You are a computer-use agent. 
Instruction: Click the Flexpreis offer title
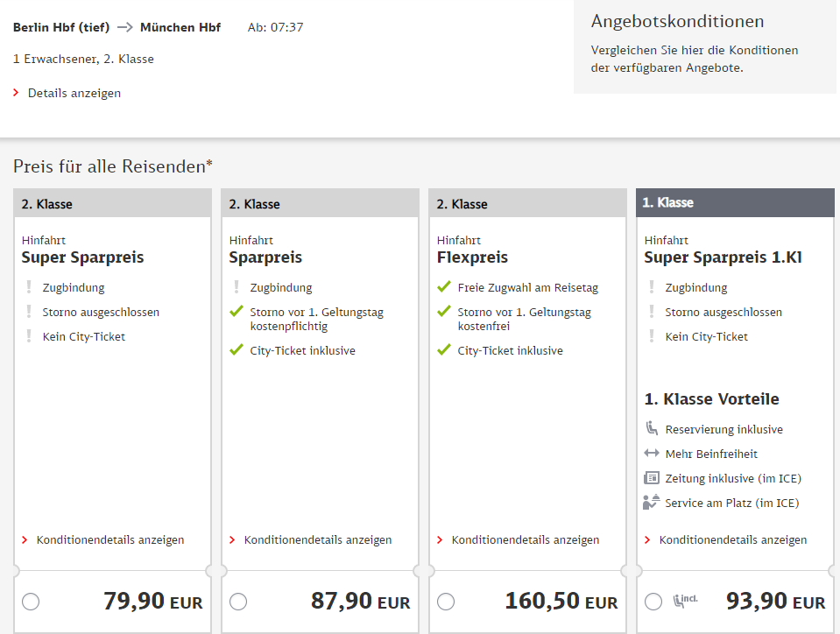pyautogui.click(x=472, y=257)
